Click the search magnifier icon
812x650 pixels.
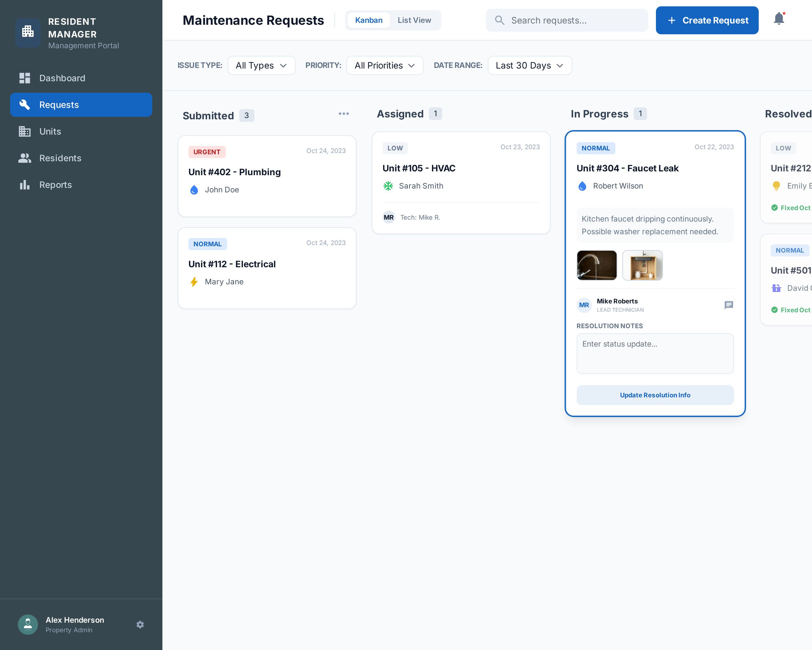tap(499, 20)
